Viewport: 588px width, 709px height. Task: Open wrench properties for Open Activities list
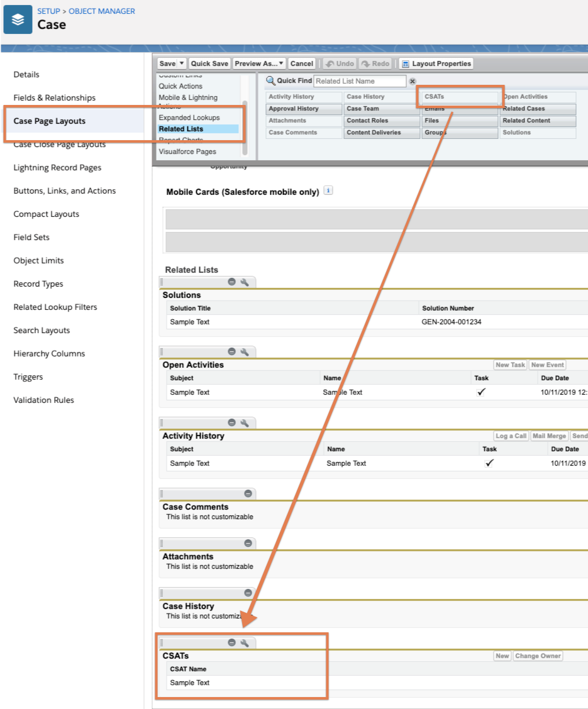point(245,352)
